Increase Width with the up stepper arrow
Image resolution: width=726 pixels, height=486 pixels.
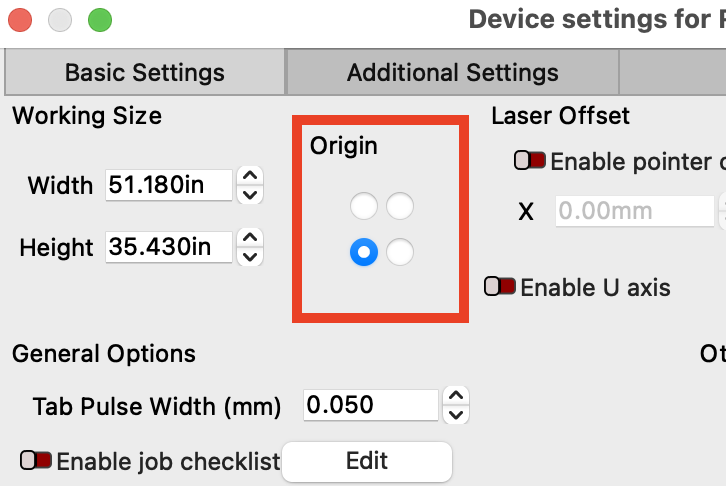(x=252, y=176)
